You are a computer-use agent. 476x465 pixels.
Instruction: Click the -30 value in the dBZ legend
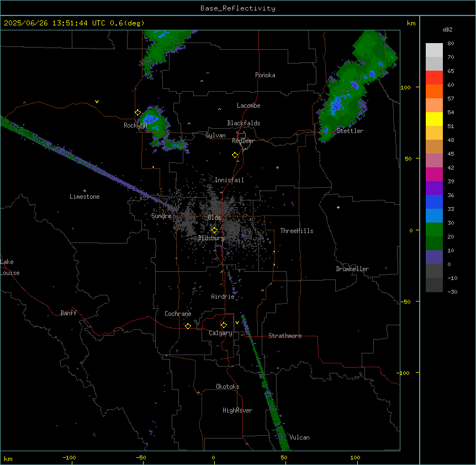[x=452, y=292]
